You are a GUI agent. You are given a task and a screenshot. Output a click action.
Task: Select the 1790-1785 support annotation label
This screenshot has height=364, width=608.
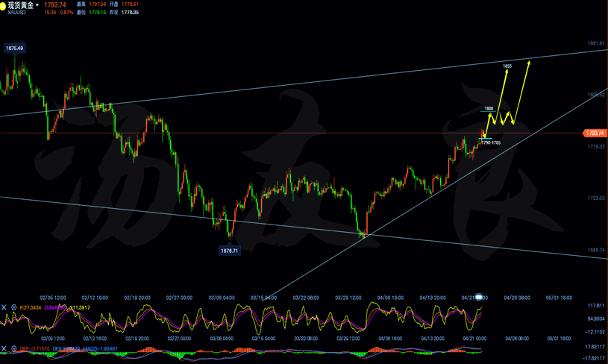491,142
